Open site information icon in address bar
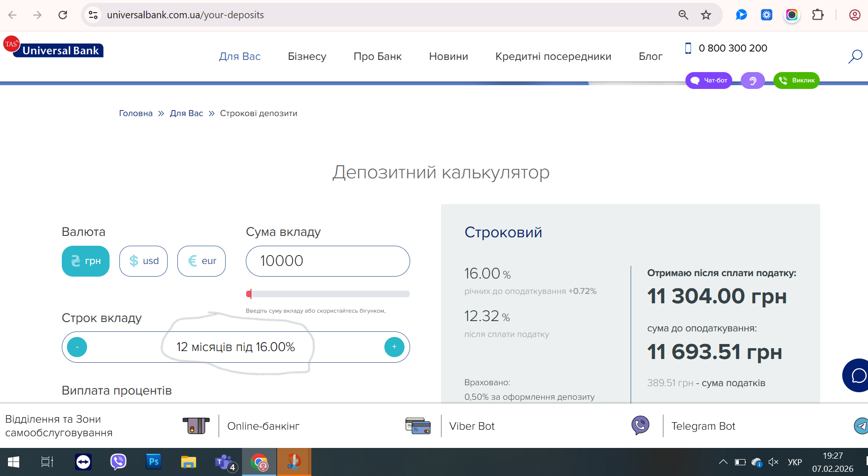The width and height of the screenshot is (868, 476). (93, 15)
